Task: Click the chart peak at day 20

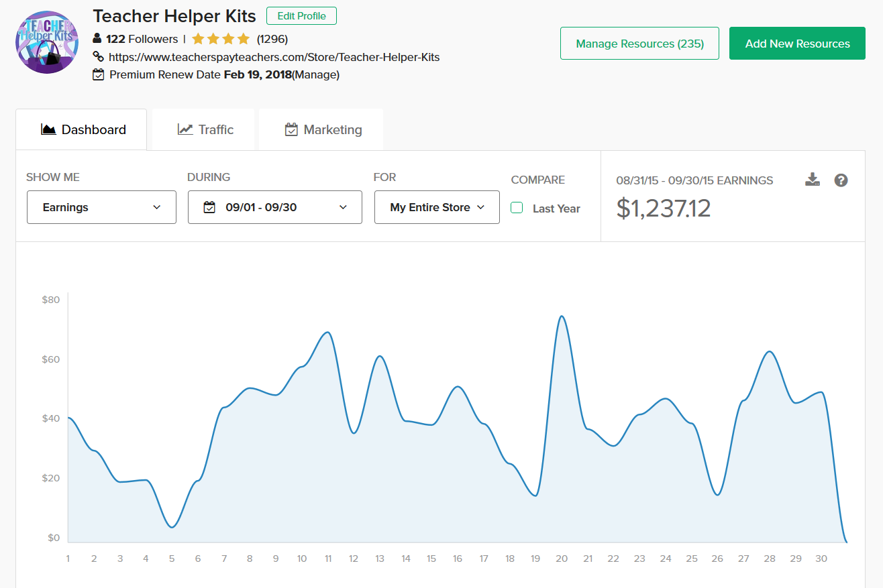Action: pyautogui.click(x=562, y=316)
